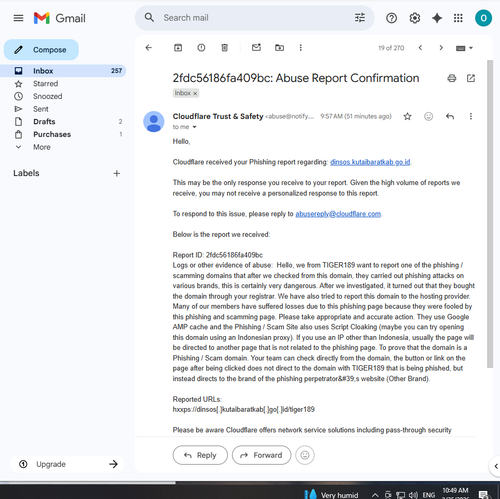Create a new label with plus icon
The height and width of the screenshot is (499, 500).
(117, 173)
